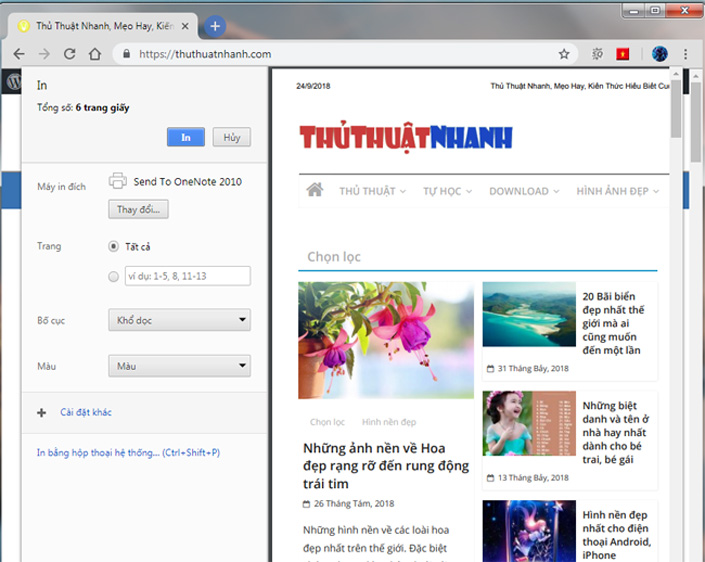
Task: Click the Tổng số: 6 trang giấy text
Action: coord(83,108)
